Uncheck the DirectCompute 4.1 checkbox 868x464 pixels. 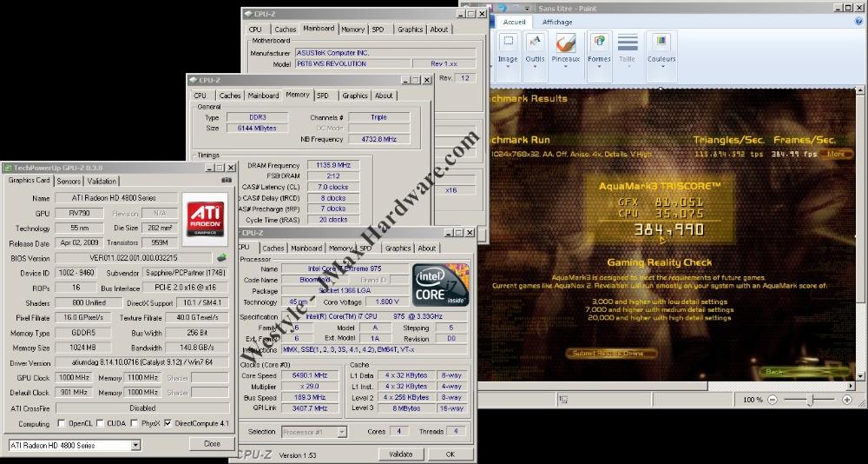[x=168, y=423]
